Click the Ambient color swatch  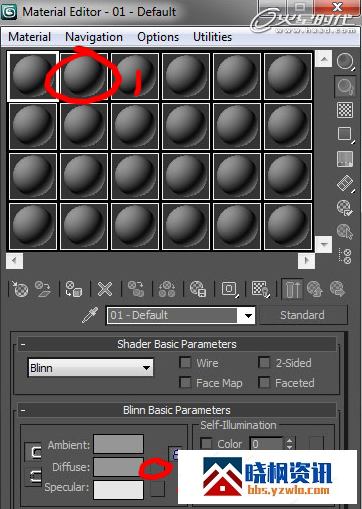pyautogui.click(x=119, y=444)
